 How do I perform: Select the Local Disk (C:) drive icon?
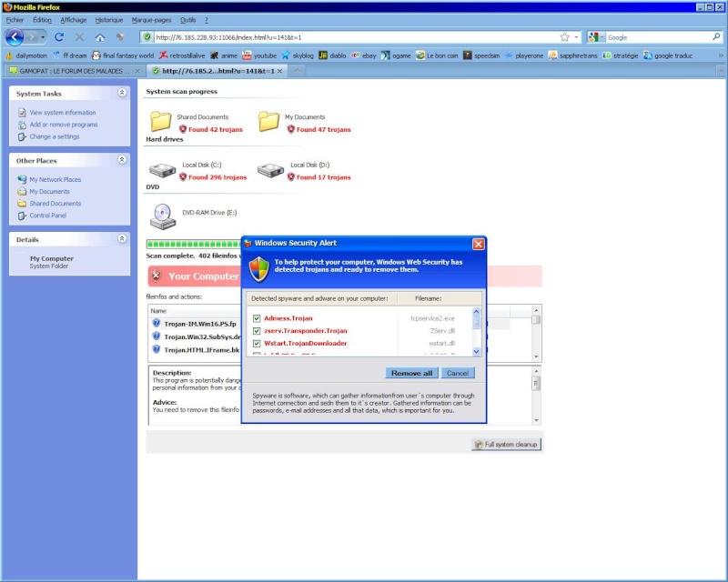tap(163, 170)
